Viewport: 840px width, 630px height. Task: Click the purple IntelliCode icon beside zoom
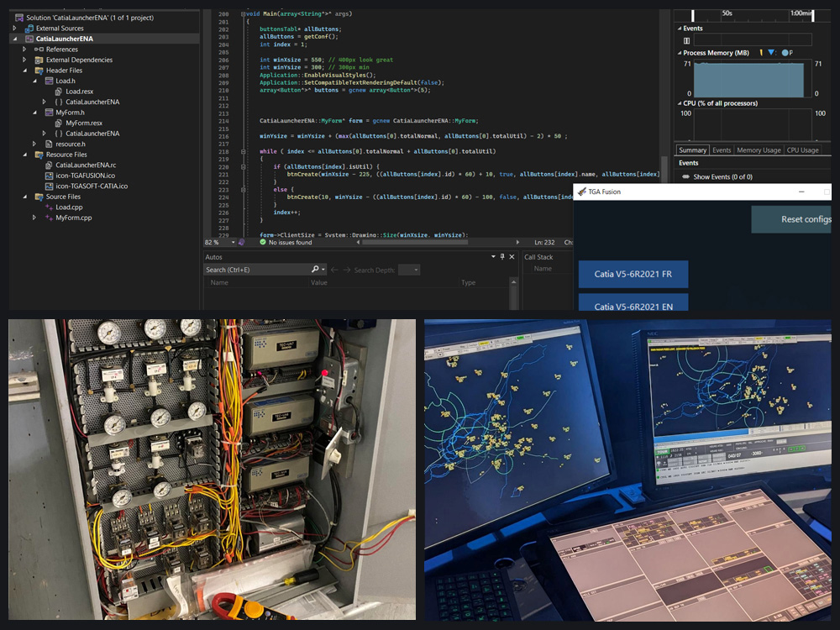tap(241, 242)
